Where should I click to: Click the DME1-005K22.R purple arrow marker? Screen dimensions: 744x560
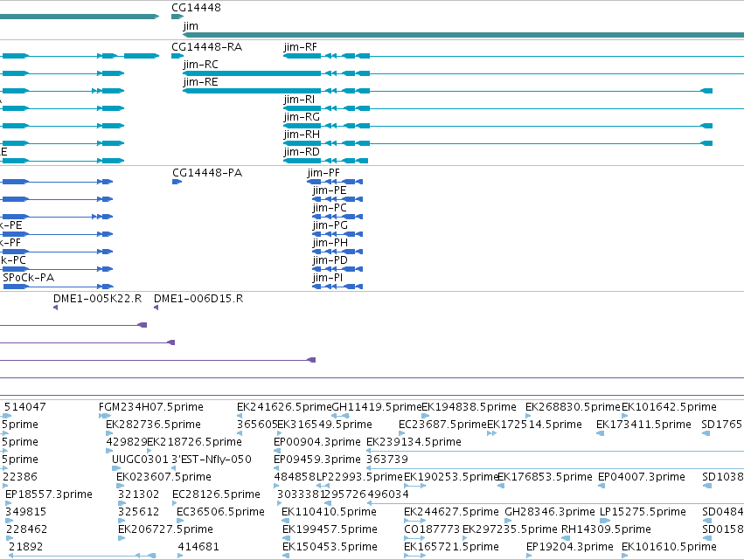pyautogui.click(x=55, y=308)
